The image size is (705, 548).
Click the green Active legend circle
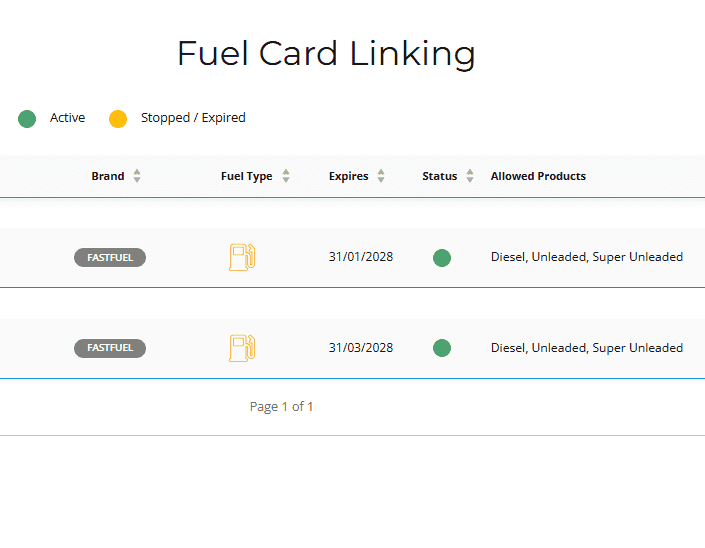coord(27,119)
